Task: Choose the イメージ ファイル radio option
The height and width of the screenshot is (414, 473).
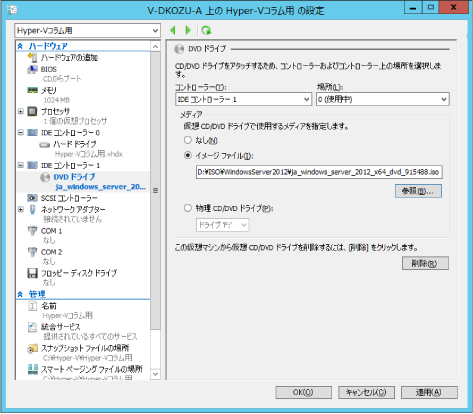Action: pos(188,155)
